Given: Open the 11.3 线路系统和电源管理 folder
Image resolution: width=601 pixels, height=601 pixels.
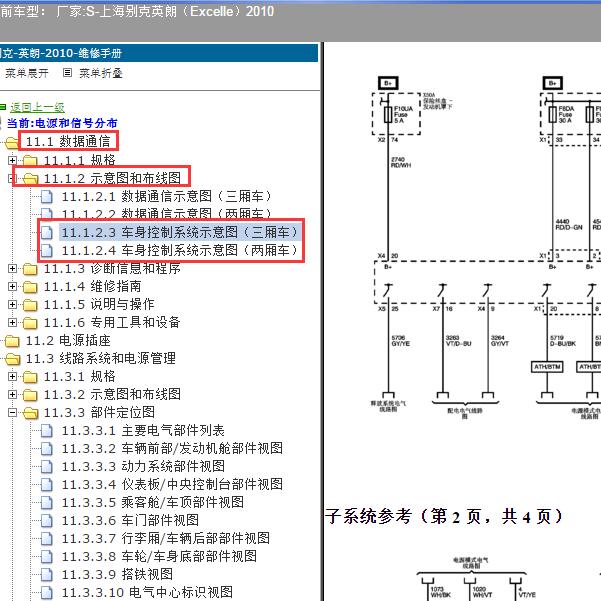Looking at the screenshot, I should click(x=101, y=358).
